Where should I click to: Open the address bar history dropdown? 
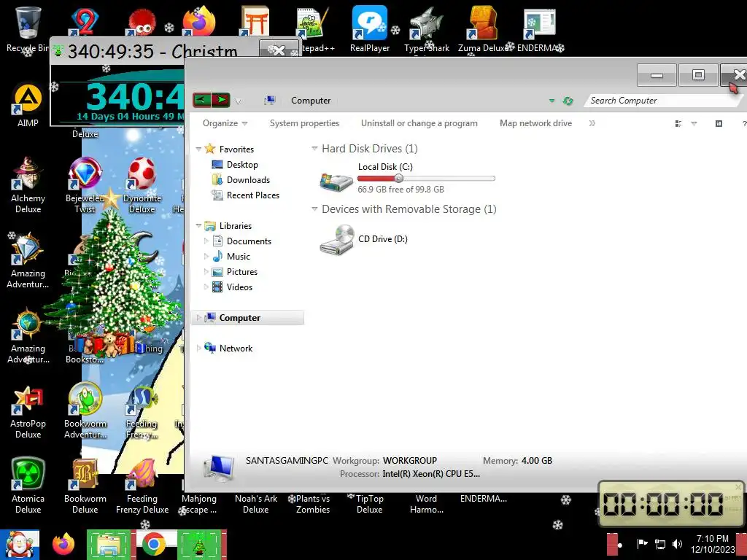pos(551,101)
